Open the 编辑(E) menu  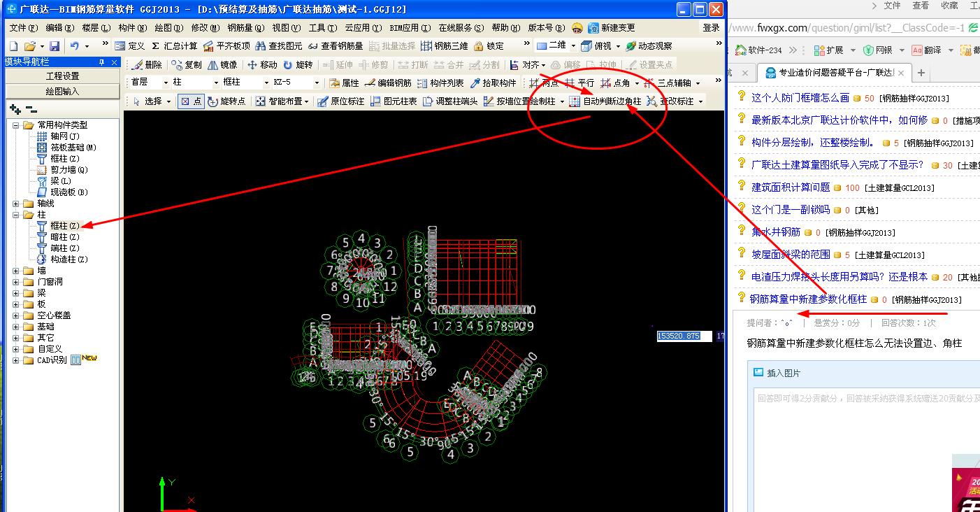(59, 28)
